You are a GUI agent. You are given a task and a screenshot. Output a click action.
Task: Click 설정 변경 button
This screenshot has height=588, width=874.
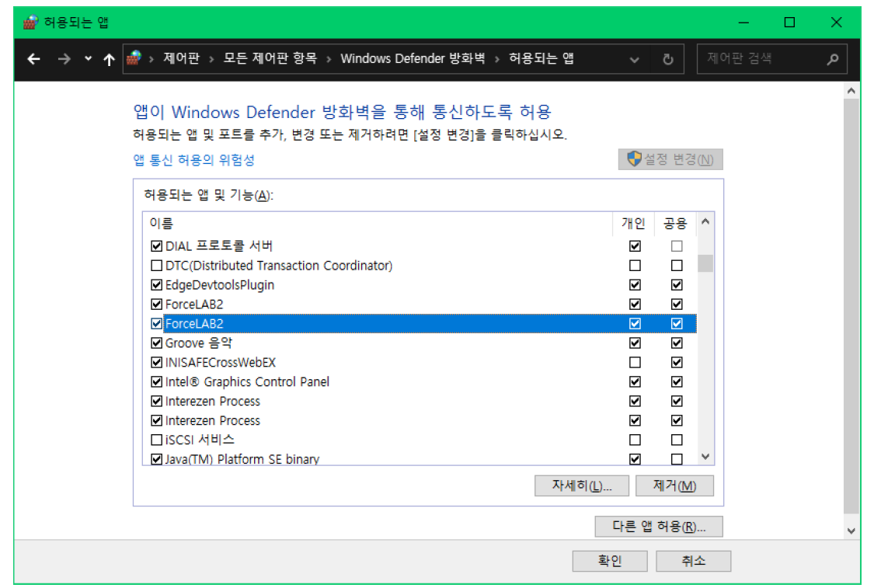670,159
